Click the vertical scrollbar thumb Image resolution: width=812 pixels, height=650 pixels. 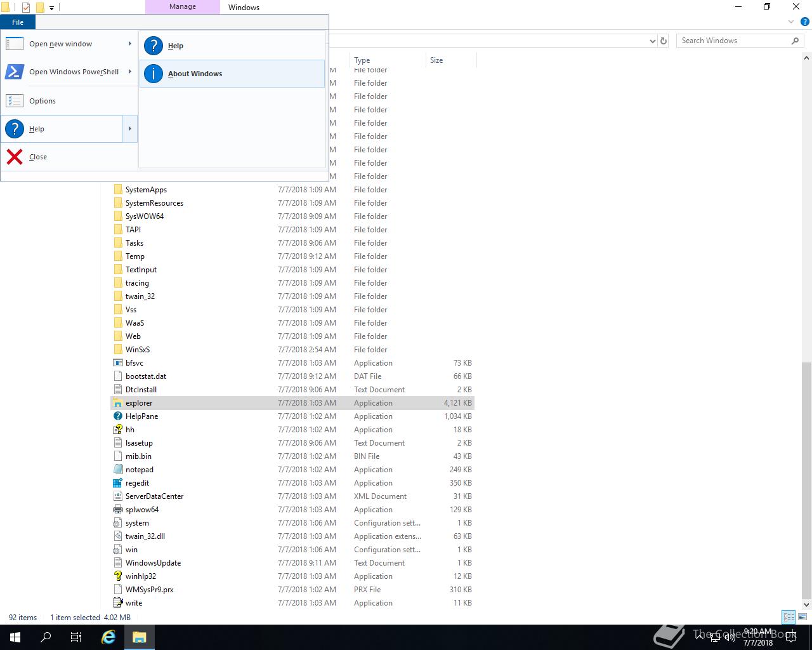point(807,479)
